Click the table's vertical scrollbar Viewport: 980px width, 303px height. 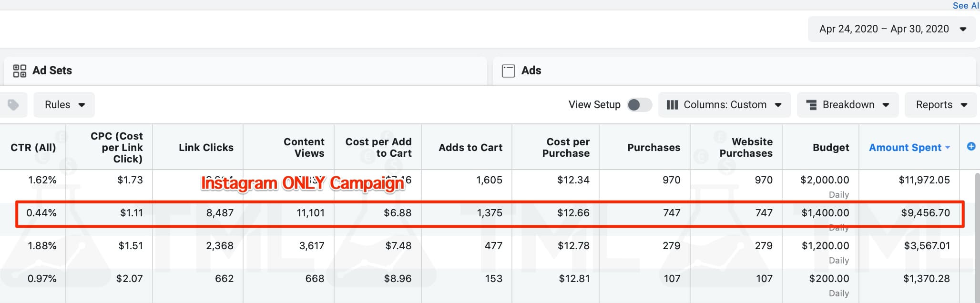pos(977,229)
